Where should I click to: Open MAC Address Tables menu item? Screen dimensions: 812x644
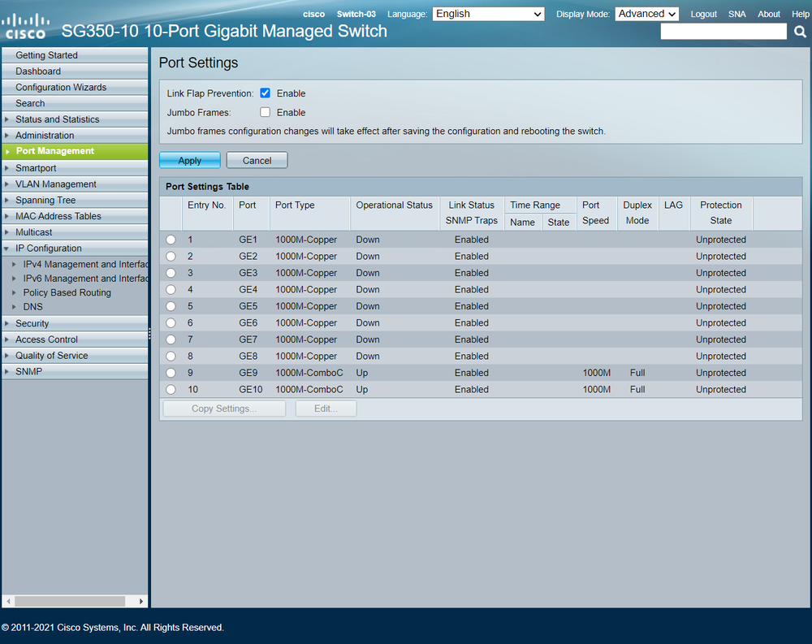pos(75,216)
